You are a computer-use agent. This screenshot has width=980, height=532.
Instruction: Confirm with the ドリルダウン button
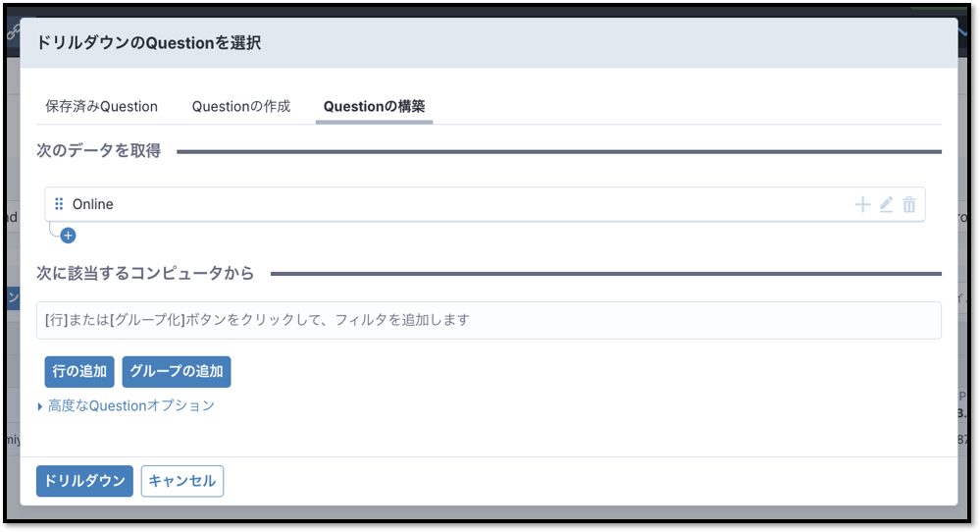(84, 481)
